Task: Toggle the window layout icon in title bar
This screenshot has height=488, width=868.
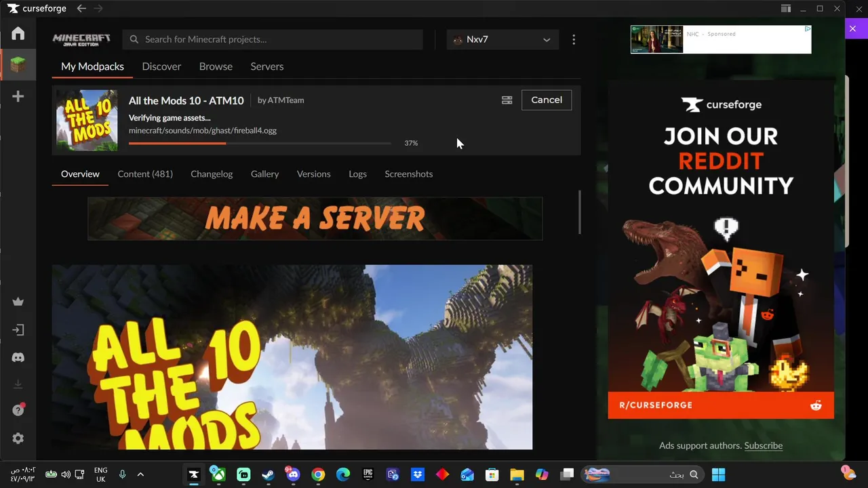Action: coord(785,8)
